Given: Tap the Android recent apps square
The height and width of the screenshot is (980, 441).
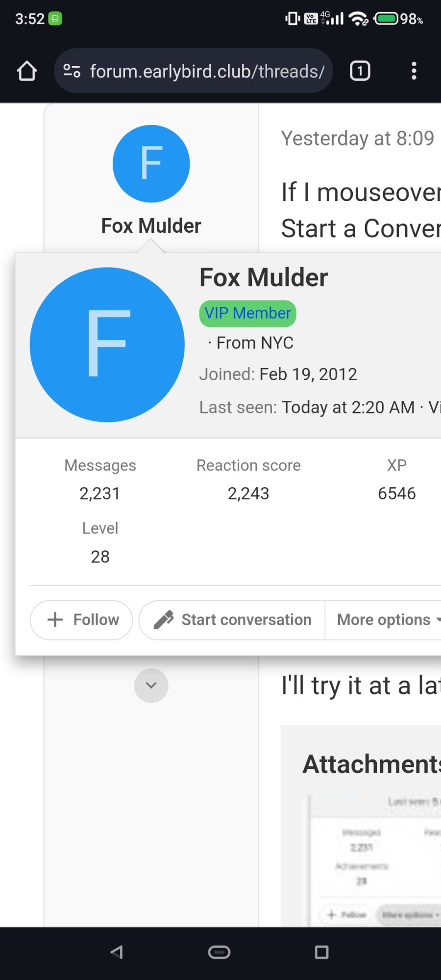Looking at the screenshot, I should point(321,952).
